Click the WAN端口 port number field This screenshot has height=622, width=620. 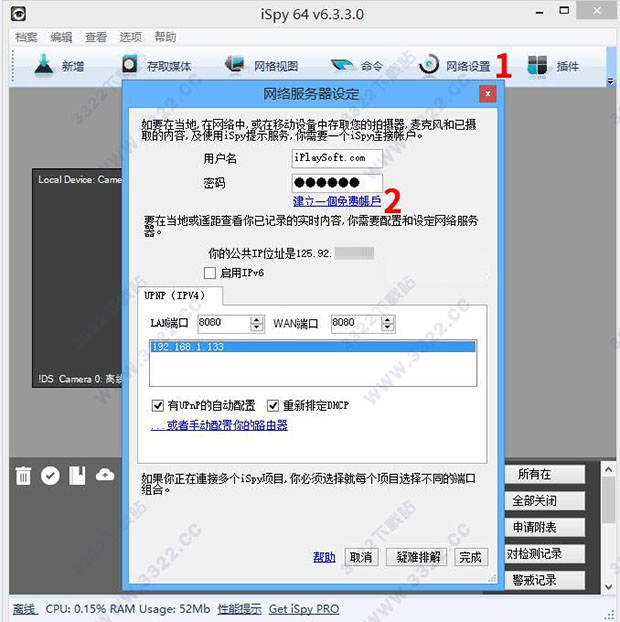tap(356, 324)
